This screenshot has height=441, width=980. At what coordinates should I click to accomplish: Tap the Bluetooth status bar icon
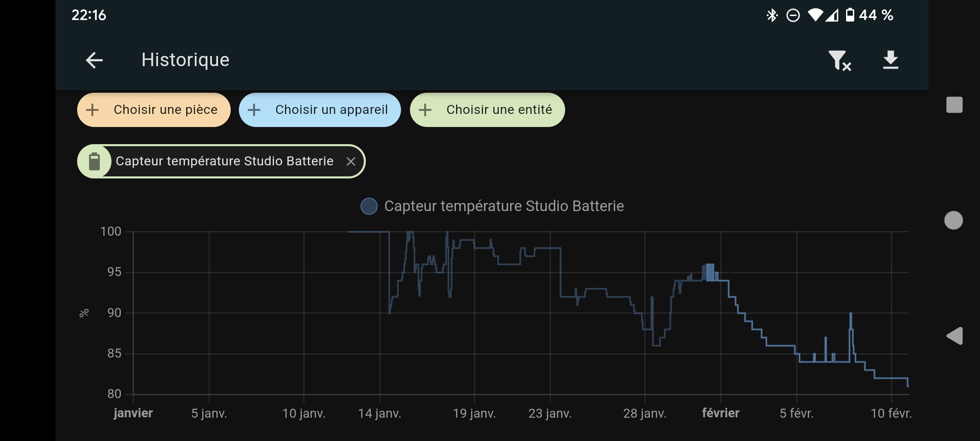(x=772, y=16)
